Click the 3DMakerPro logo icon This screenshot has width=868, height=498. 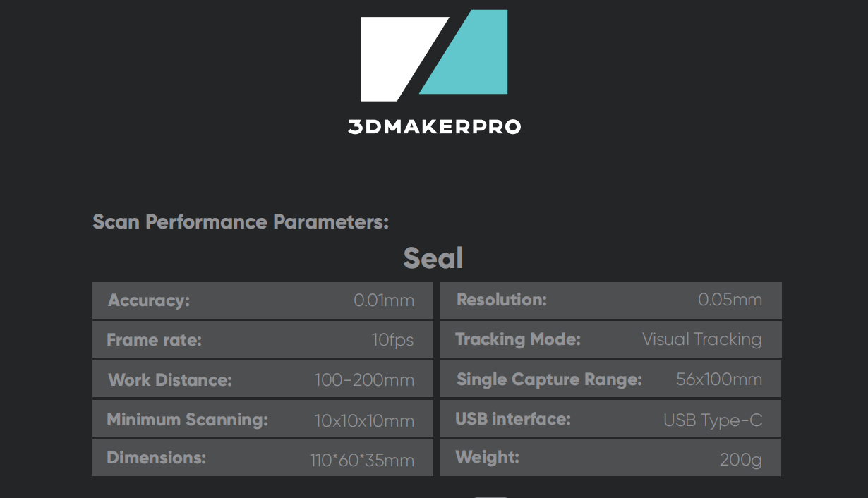pyautogui.click(x=434, y=56)
